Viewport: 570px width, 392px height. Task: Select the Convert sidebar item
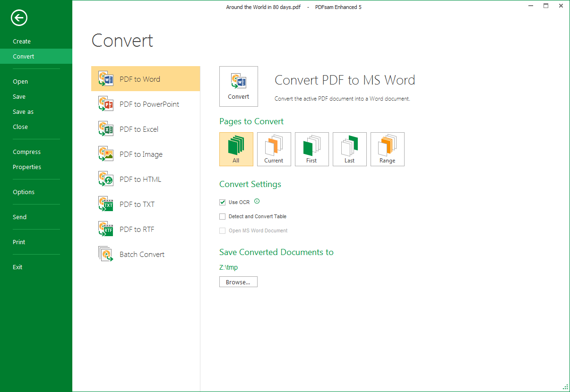[36, 56]
